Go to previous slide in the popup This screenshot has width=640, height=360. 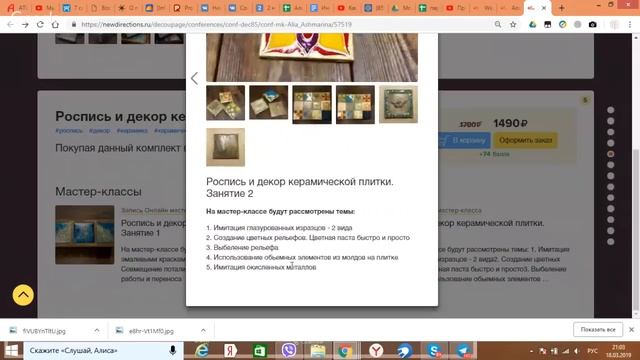[194, 78]
